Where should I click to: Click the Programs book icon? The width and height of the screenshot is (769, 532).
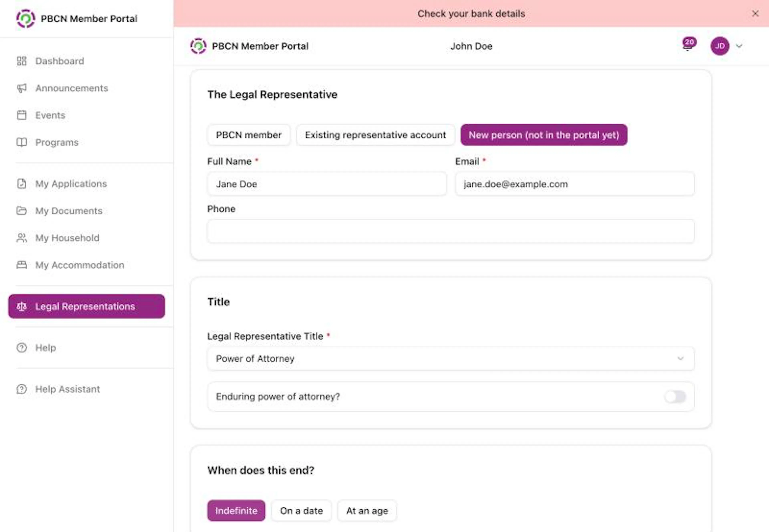point(22,142)
